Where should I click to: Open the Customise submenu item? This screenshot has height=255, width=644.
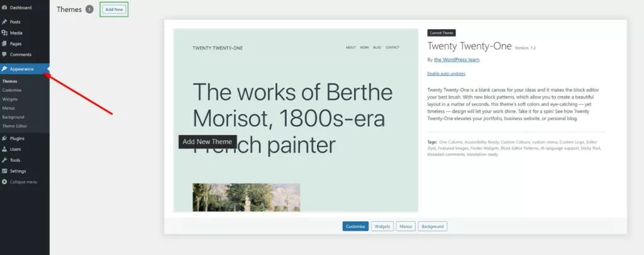12,90
